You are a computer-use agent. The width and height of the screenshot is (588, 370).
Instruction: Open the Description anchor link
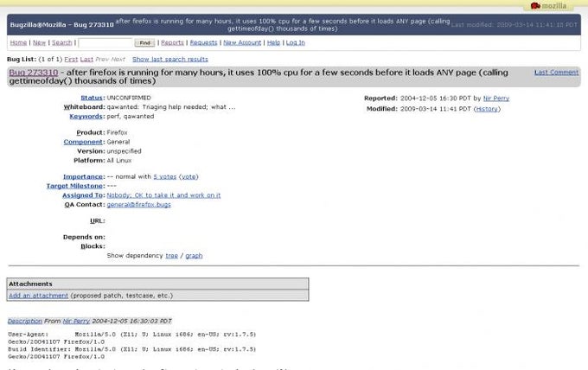pyautogui.click(x=25, y=322)
